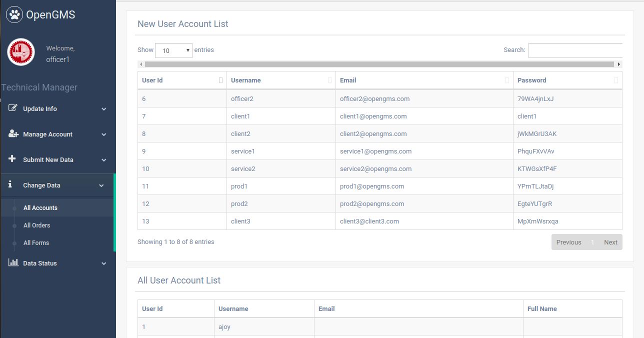Screen dimensions: 644x338
Task: Click the Data Status bar chart icon
Action: pyautogui.click(x=13, y=263)
